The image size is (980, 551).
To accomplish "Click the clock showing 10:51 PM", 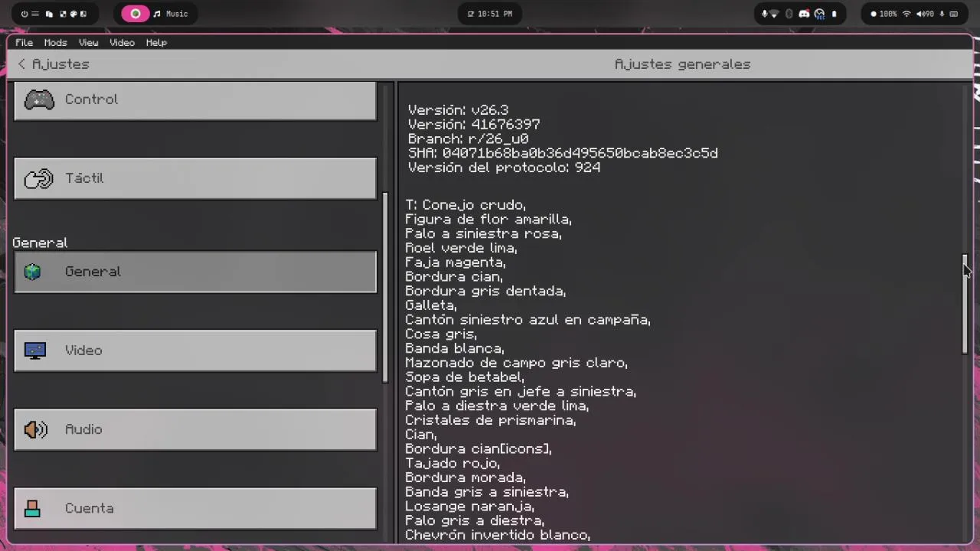I will pos(489,14).
